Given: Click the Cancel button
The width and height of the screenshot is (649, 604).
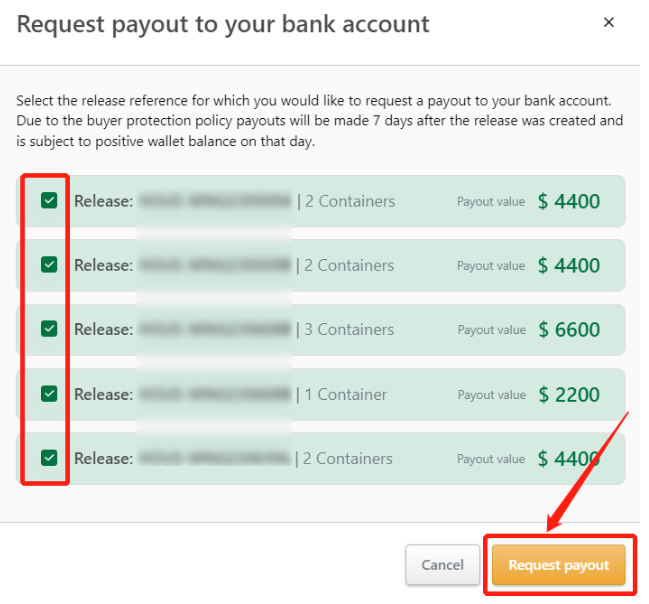Looking at the screenshot, I should pos(442,565).
